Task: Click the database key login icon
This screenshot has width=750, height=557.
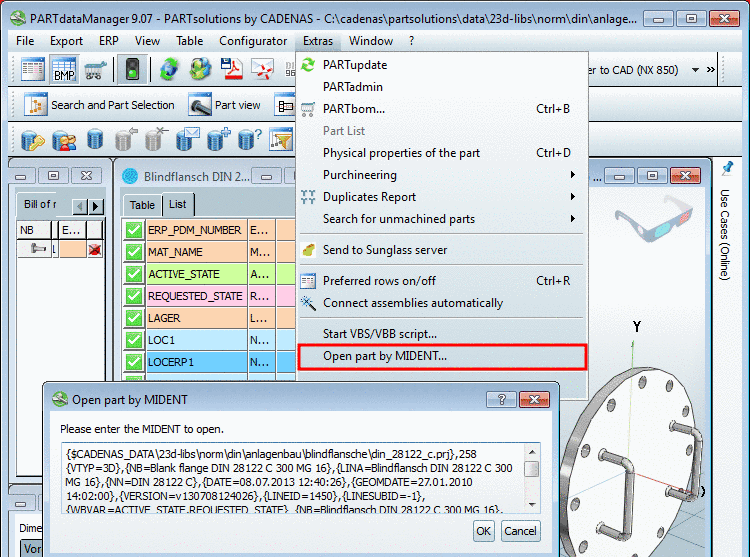Action: point(33,141)
